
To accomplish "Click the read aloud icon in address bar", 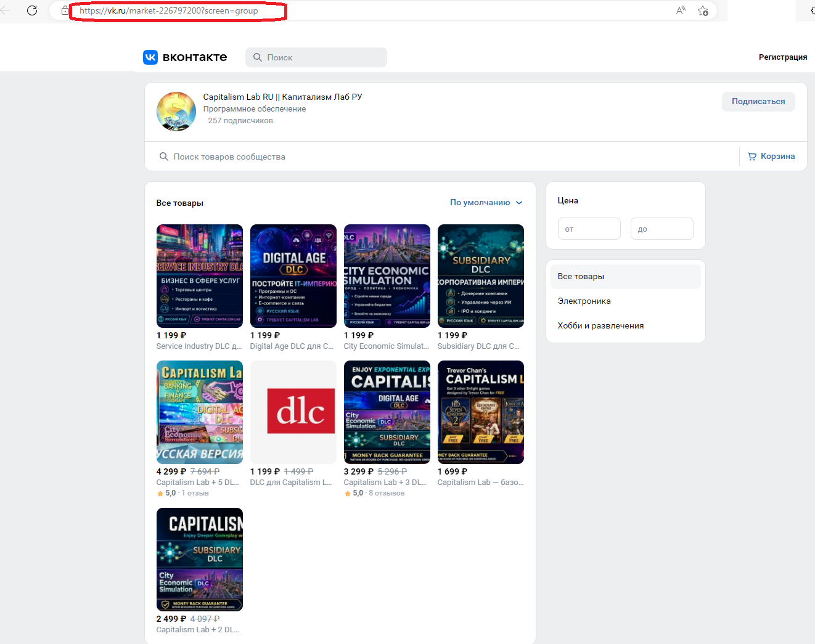I will click(681, 10).
